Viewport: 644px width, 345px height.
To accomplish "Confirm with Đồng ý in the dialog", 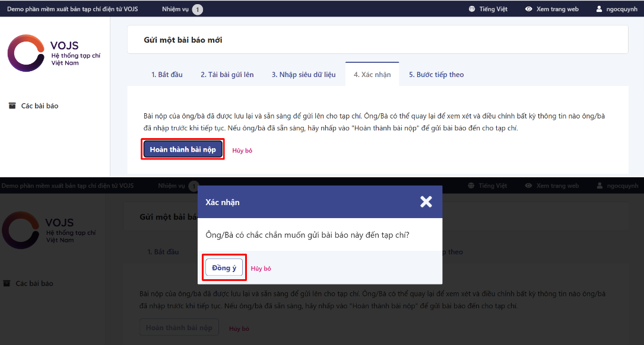I will tap(224, 268).
